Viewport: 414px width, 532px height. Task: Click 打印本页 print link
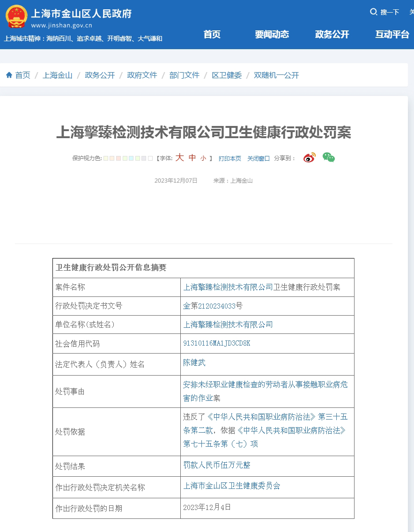pos(230,158)
